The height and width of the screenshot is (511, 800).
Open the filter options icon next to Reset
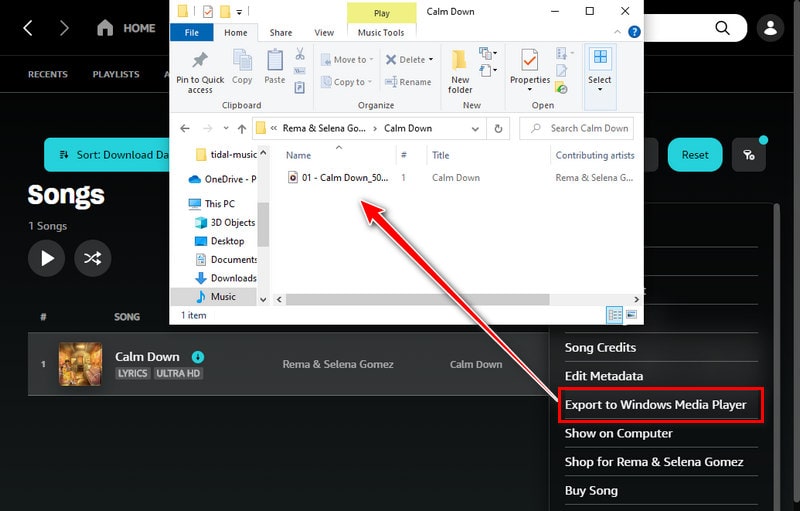(748, 155)
